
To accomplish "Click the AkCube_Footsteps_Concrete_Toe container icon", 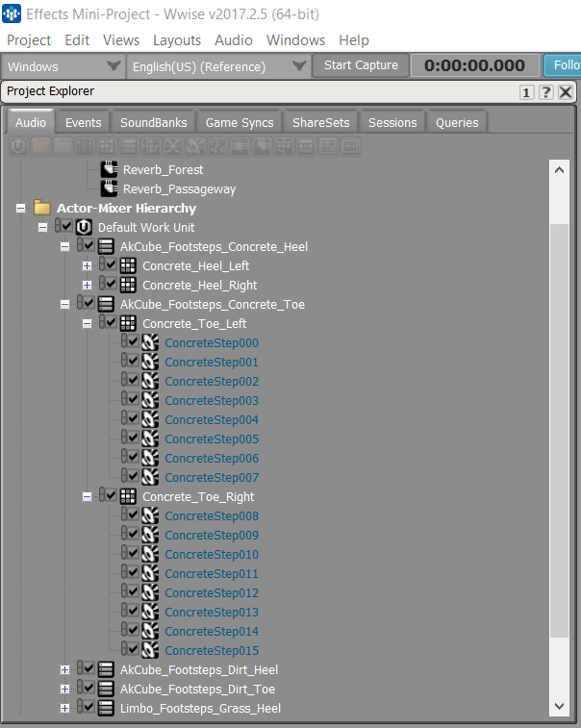I will pyautogui.click(x=106, y=304).
